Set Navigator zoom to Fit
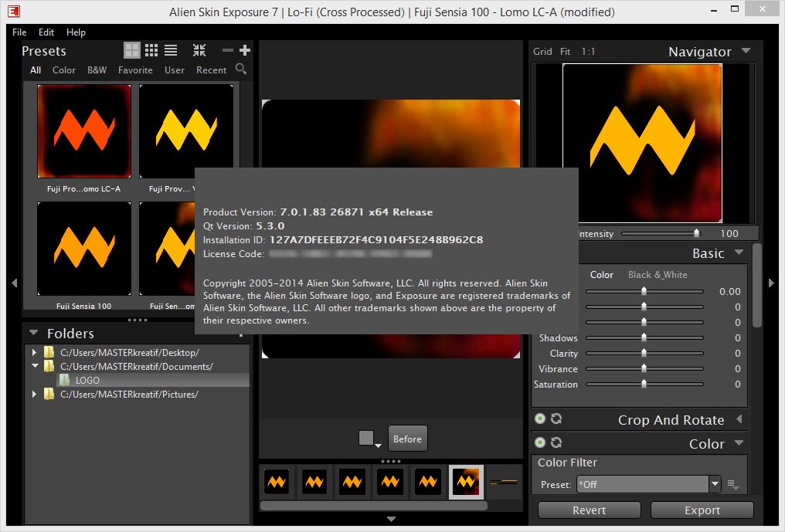 point(566,52)
